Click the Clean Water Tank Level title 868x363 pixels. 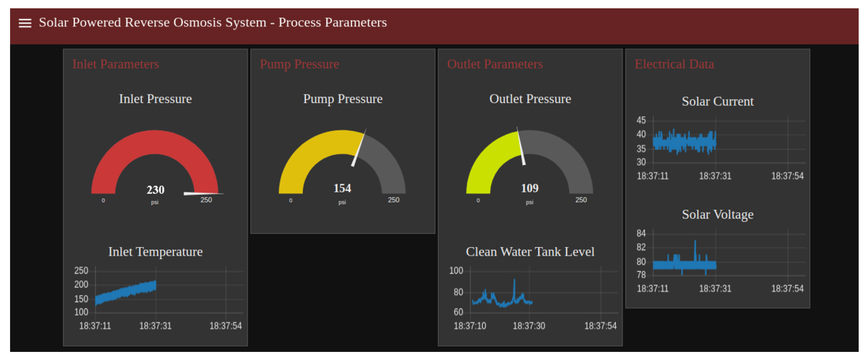coord(530,251)
